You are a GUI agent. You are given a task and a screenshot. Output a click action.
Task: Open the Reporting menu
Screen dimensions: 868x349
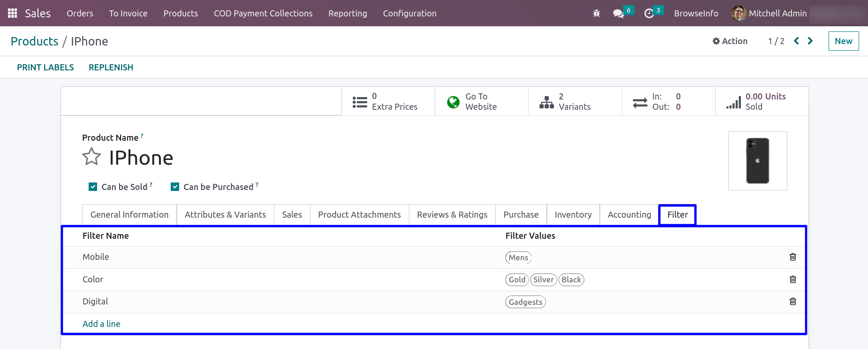point(347,13)
